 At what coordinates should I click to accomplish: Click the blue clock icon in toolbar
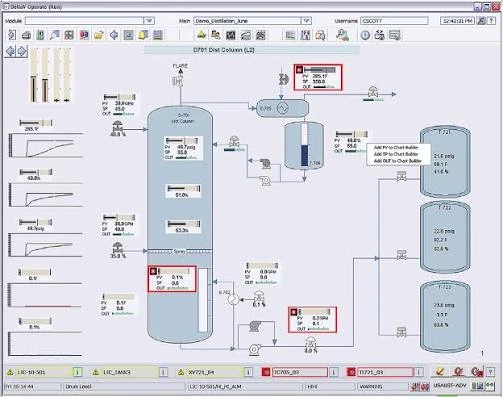point(365,35)
